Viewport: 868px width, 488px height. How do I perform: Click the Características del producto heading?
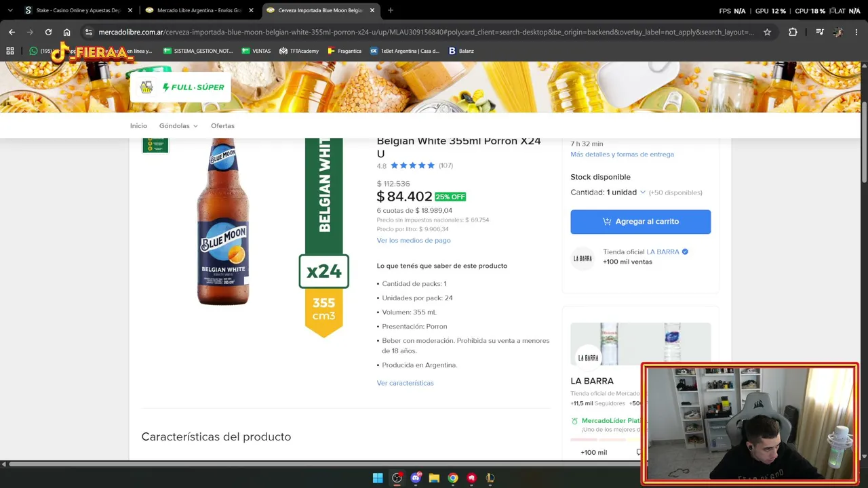pyautogui.click(x=216, y=436)
